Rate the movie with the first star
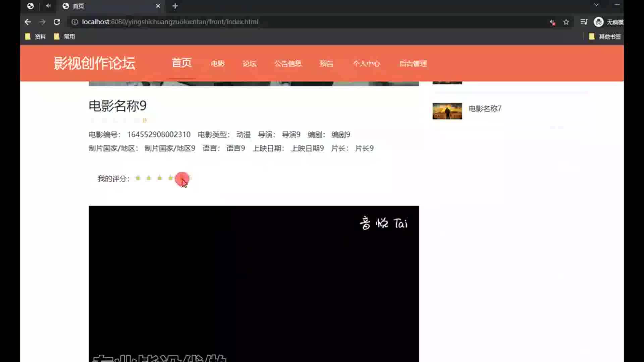The width and height of the screenshot is (644, 362). click(x=138, y=178)
